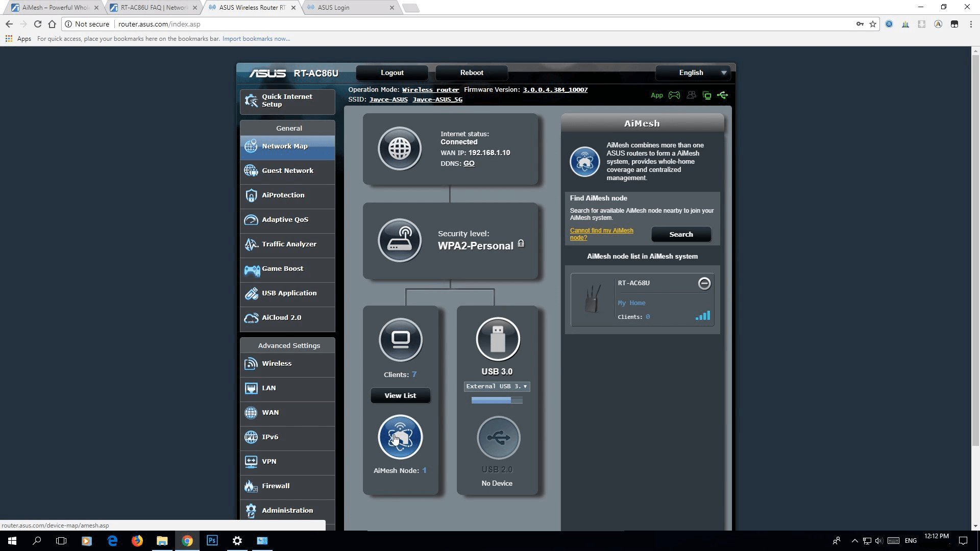Image resolution: width=980 pixels, height=551 pixels.
Task: Click the AiMesh panel logo icon
Action: (x=584, y=162)
